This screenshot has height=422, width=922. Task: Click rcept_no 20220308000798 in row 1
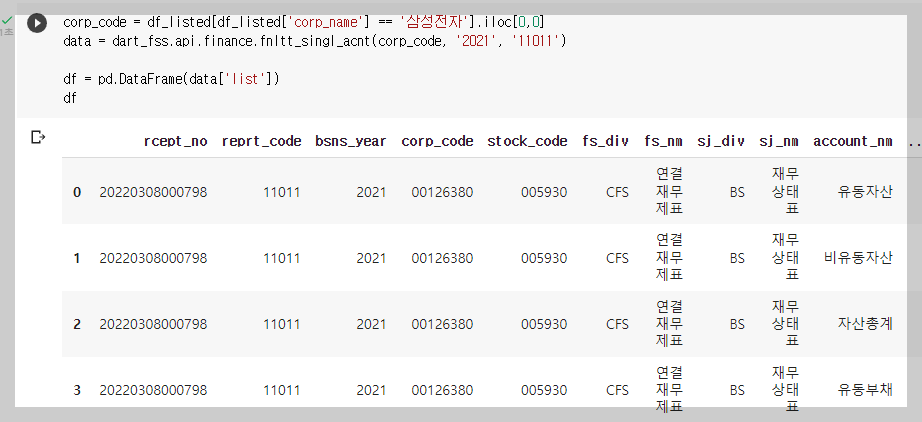pyautogui.click(x=153, y=258)
